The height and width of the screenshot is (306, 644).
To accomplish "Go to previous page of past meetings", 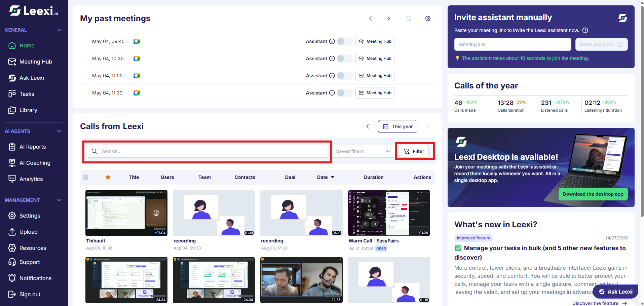I will pos(371,18).
